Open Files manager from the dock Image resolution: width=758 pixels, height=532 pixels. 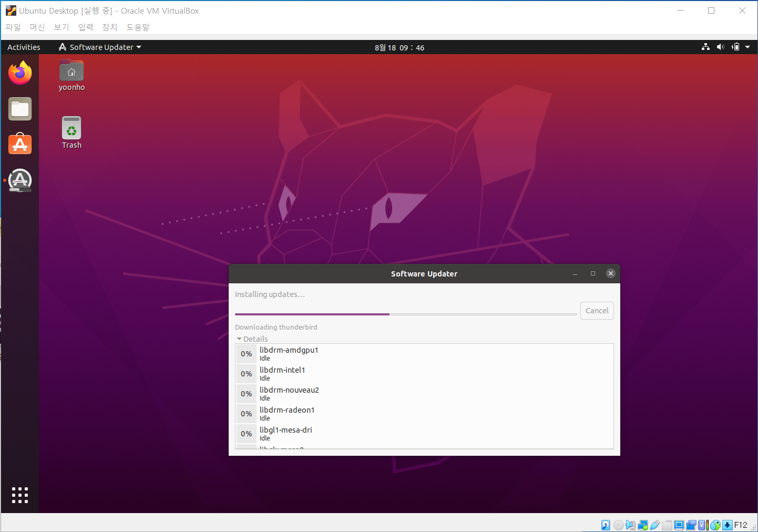click(x=20, y=109)
